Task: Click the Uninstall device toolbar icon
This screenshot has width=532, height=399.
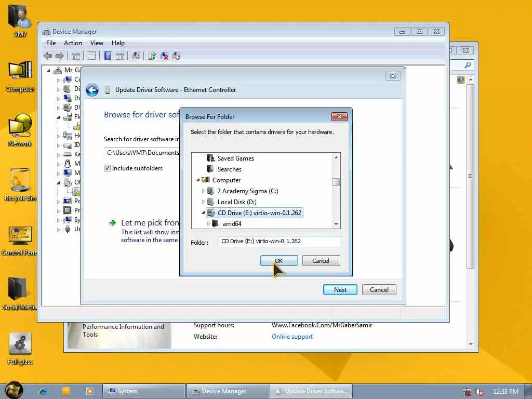Action: pyautogui.click(x=165, y=56)
